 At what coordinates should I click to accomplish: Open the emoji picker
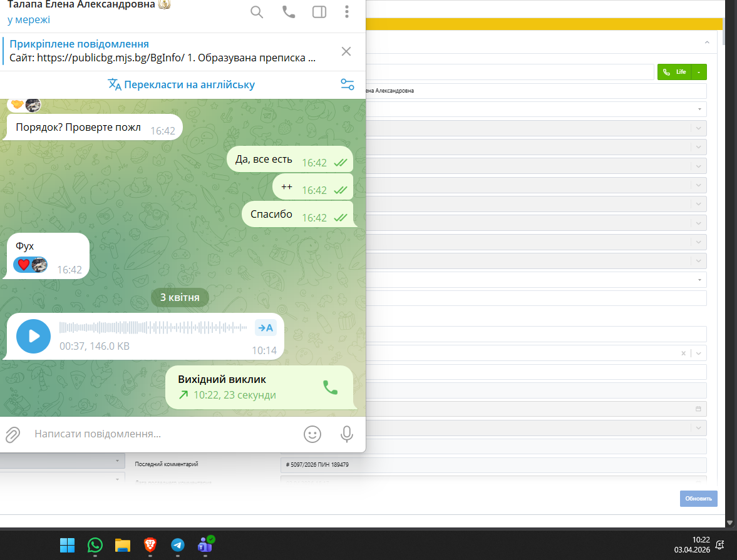click(312, 435)
